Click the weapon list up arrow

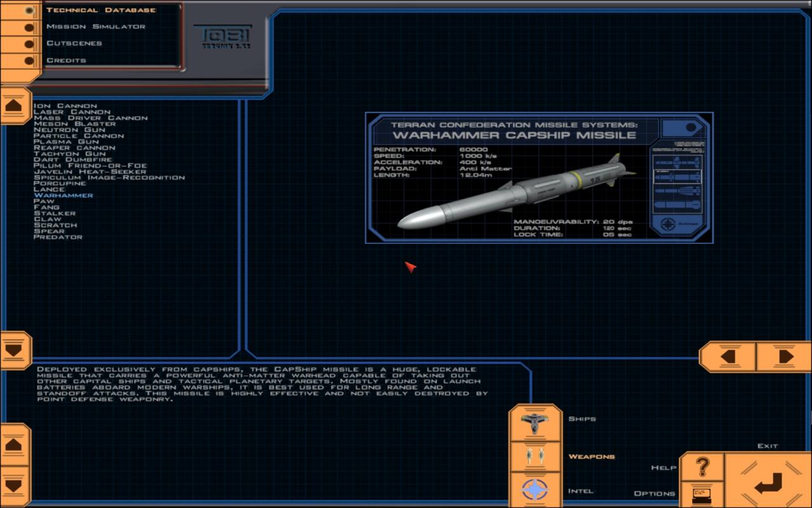(15, 105)
